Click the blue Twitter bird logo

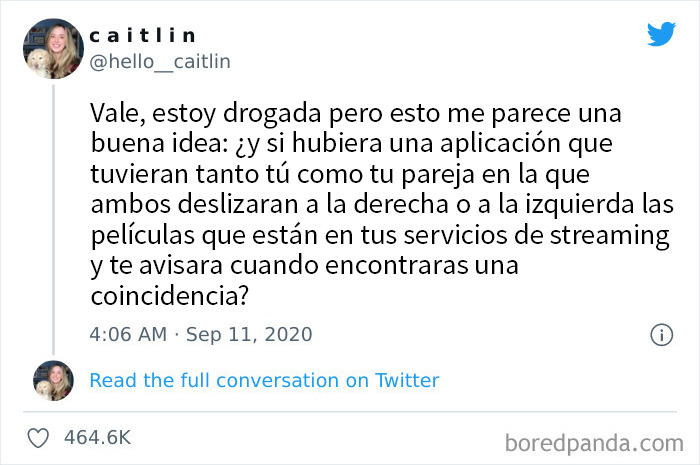[x=661, y=33]
